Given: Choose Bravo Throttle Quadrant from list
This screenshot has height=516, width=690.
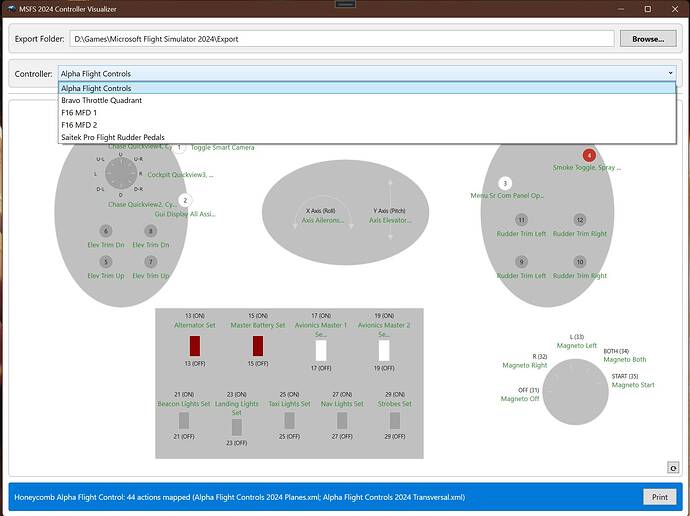Looking at the screenshot, I should (367, 100).
